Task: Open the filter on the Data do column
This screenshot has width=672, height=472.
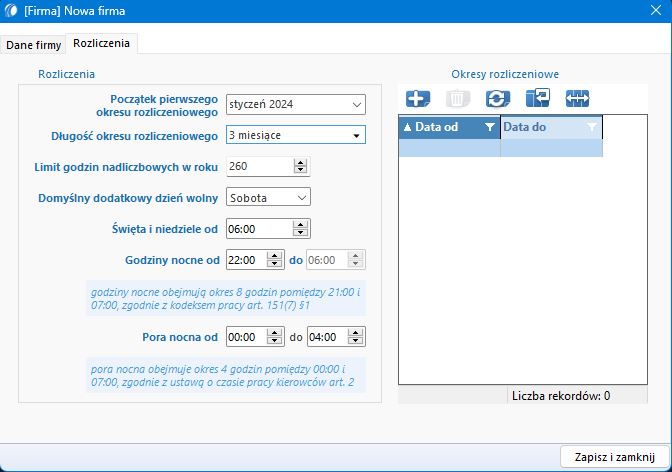Action: pyautogui.click(x=591, y=127)
